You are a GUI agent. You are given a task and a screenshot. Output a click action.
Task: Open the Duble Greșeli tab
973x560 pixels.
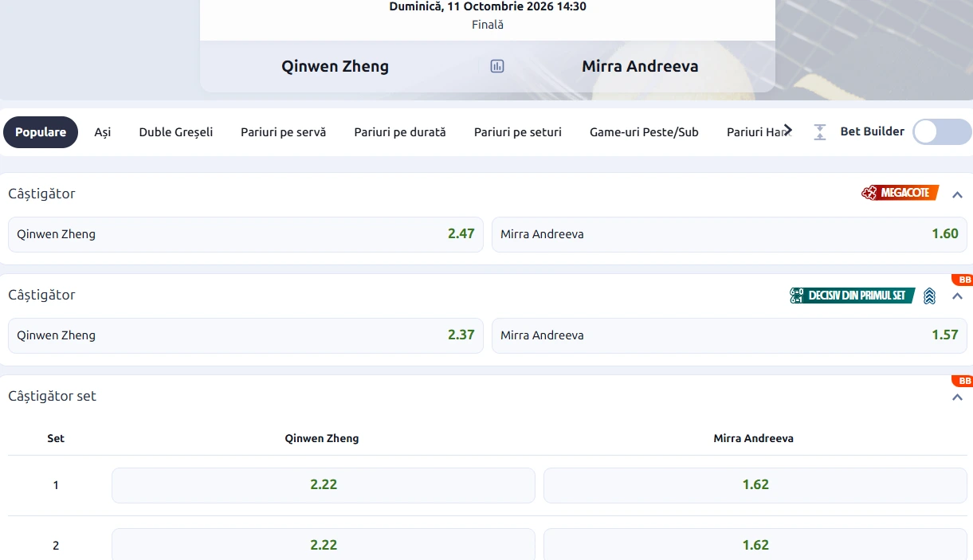176,132
